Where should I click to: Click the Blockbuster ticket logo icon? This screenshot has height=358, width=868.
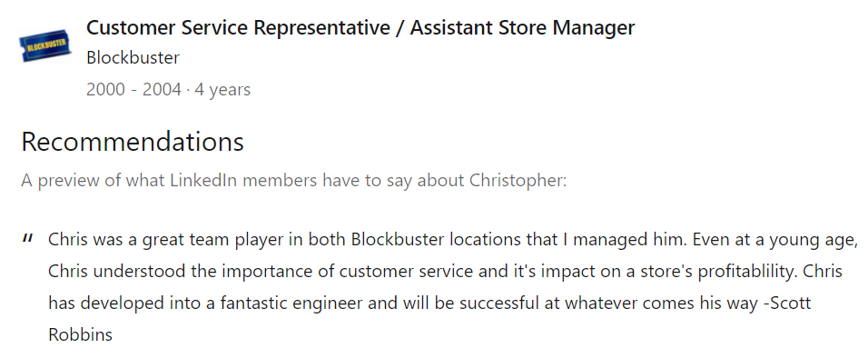pyautogui.click(x=45, y=45)
